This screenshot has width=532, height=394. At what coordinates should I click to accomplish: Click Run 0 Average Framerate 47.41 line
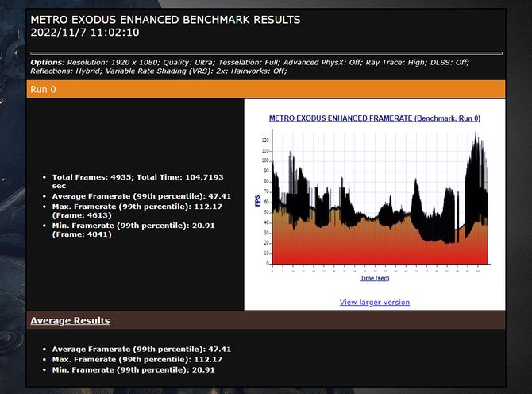coord(141,196)
